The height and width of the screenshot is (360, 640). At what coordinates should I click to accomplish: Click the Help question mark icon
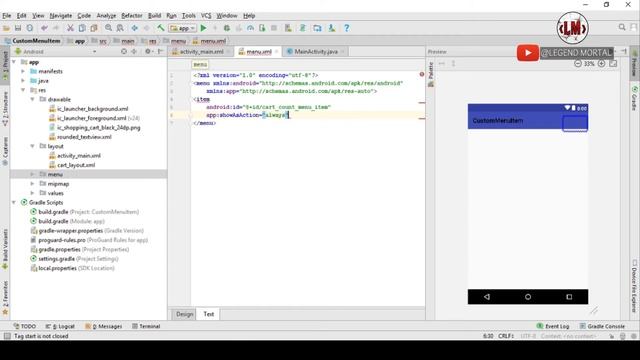tap(347, 28)
